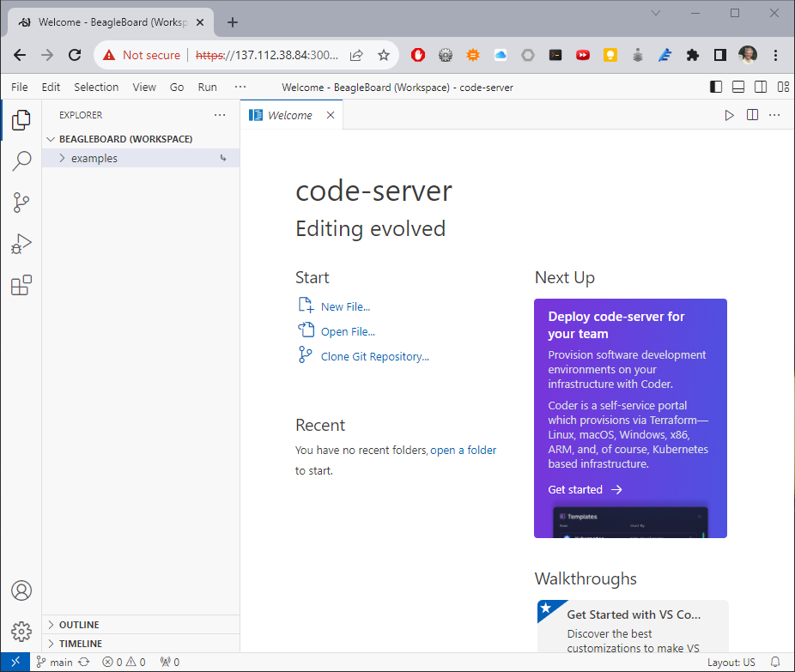Viewport: 795px width, 672px height.
Task: Toggle the Secondary Side Bar
Action: click(x=762, y=87)
